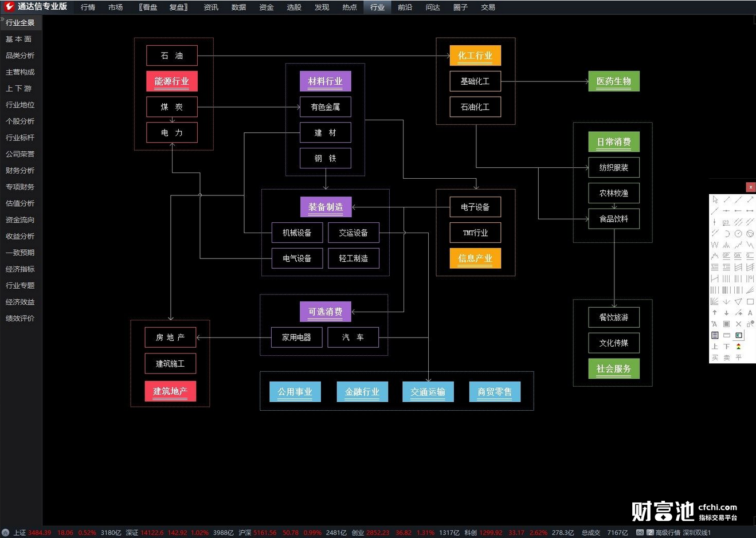Close the drawing tools palette
Screen dimensions: 756x538
[751, 187]
